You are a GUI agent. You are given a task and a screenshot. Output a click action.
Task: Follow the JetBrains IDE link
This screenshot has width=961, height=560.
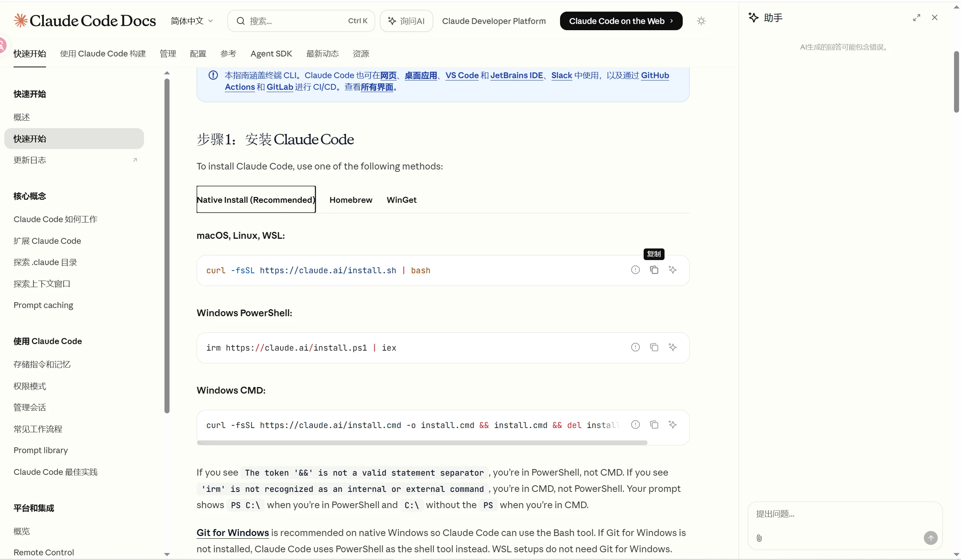[517, 75]
